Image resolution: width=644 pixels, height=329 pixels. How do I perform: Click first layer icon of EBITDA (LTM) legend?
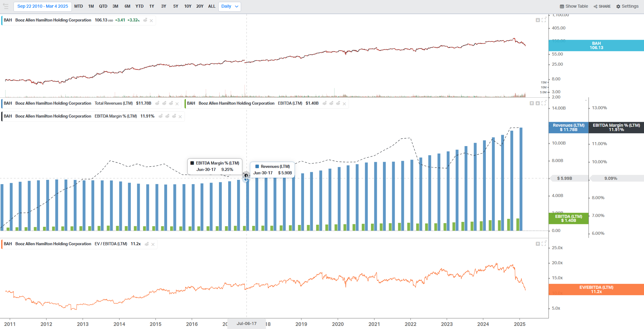[x=325, y=103]
